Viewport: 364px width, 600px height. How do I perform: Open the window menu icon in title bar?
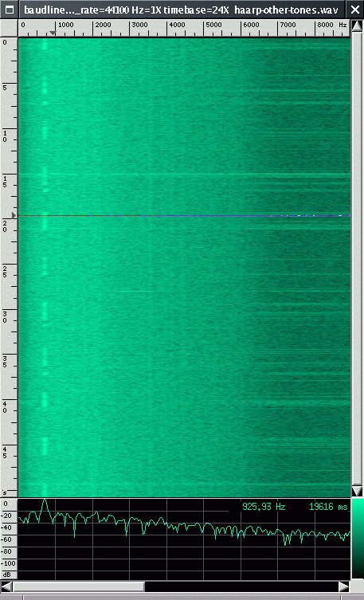(10, 10)
